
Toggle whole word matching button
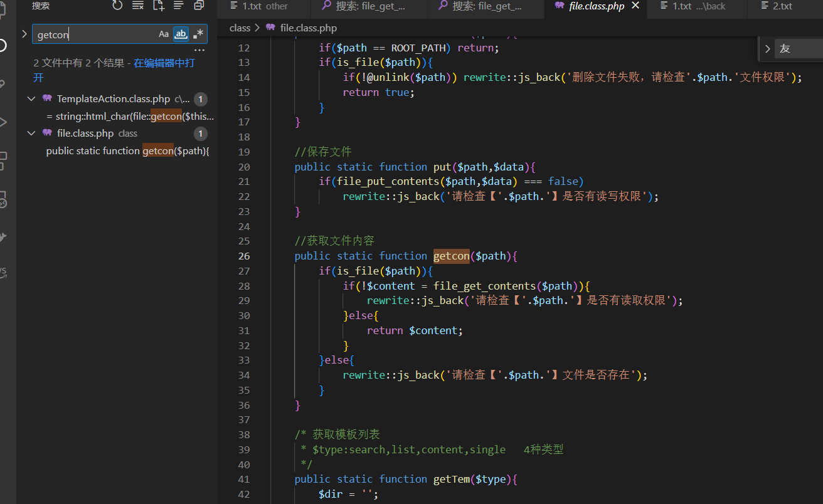pos(181,34)
